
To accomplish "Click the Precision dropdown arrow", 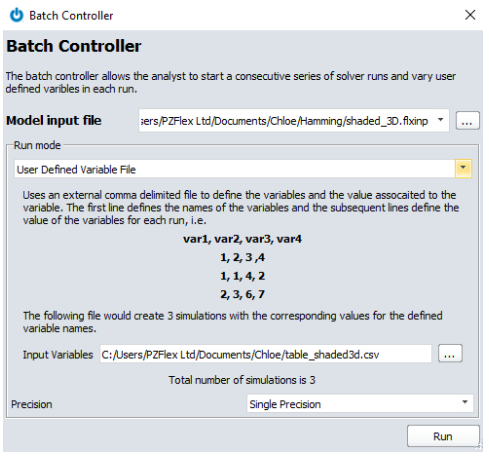I will tap(465, 402).
